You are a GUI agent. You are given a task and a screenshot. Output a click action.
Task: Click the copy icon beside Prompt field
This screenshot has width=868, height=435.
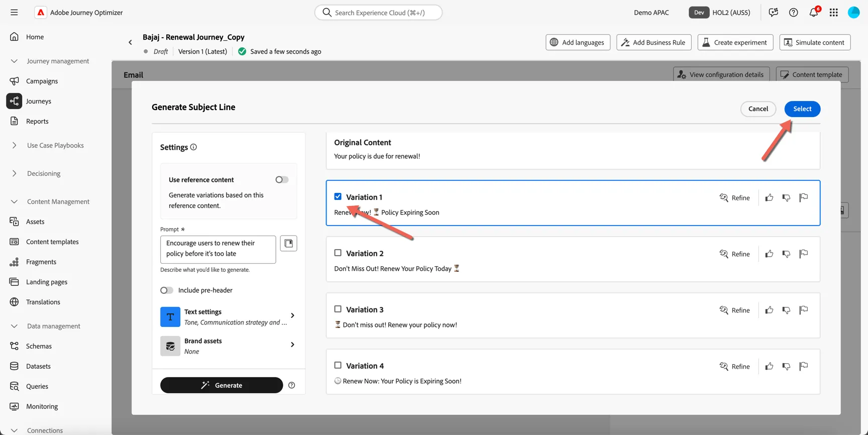click(288, 244)
